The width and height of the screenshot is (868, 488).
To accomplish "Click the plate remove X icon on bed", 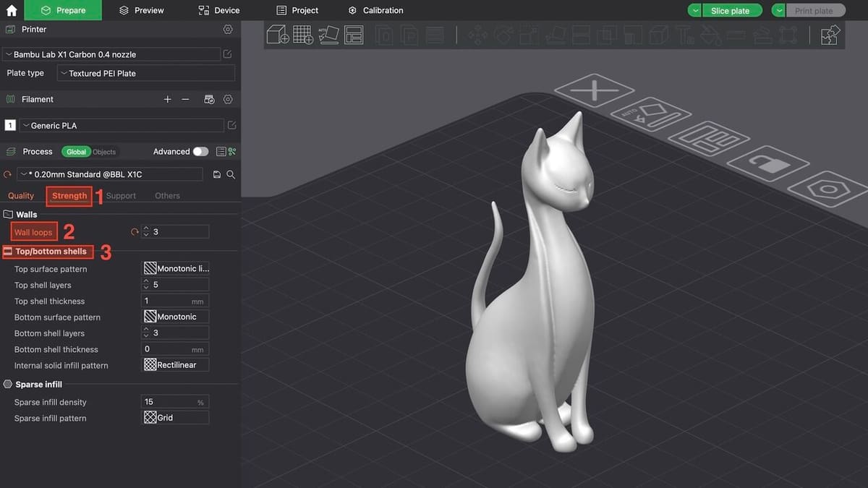I will click(x=594, y=90).
